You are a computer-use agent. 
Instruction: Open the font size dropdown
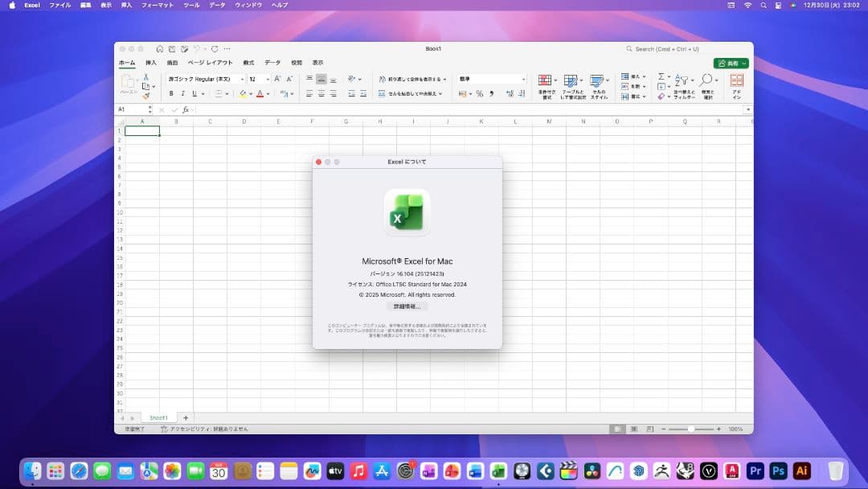tap(268, 80)
